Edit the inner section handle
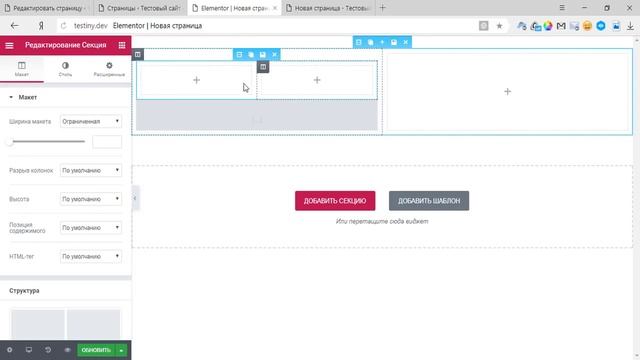 tap(239, 54)
